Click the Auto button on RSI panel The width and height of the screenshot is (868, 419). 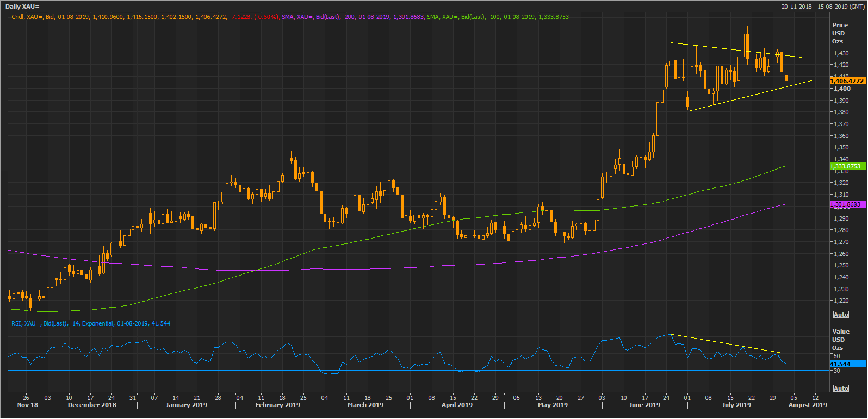[x=841, y=388]
